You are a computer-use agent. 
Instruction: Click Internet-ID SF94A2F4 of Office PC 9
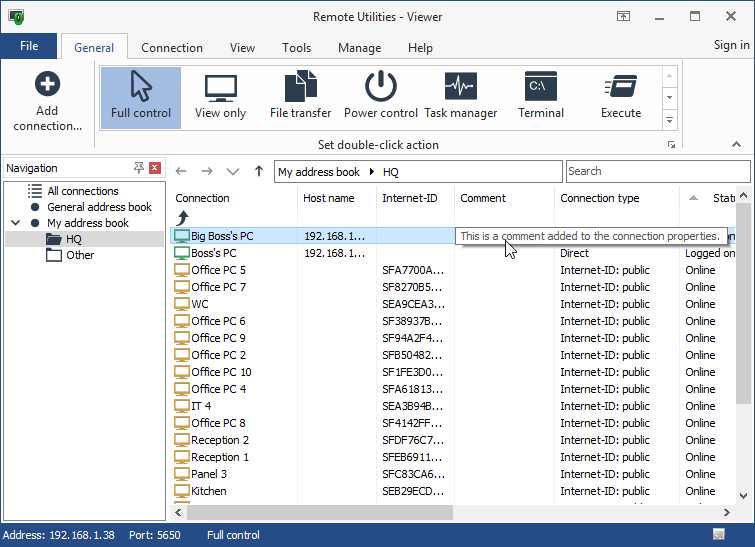tap(413, 338)
